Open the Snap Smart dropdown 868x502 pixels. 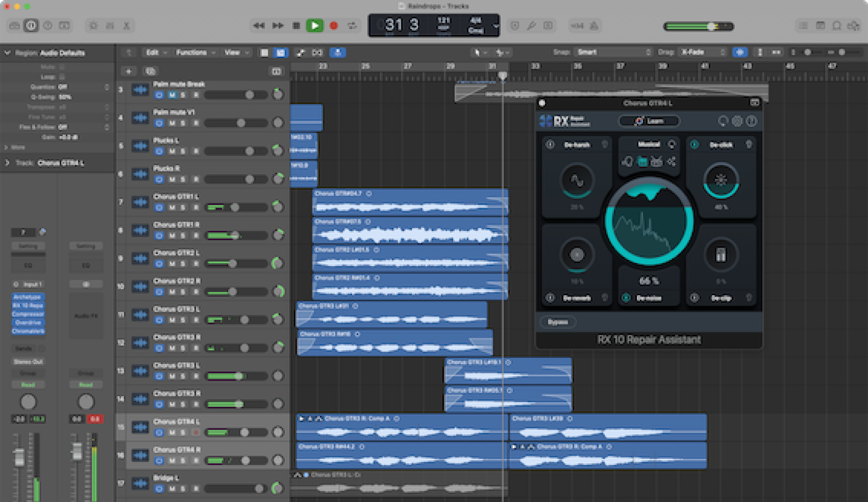(613, 52)
